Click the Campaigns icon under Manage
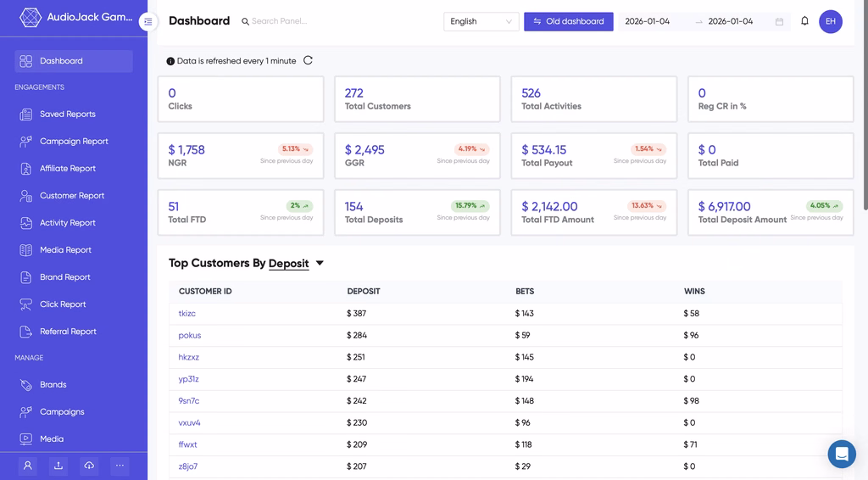 click(26, 411)
